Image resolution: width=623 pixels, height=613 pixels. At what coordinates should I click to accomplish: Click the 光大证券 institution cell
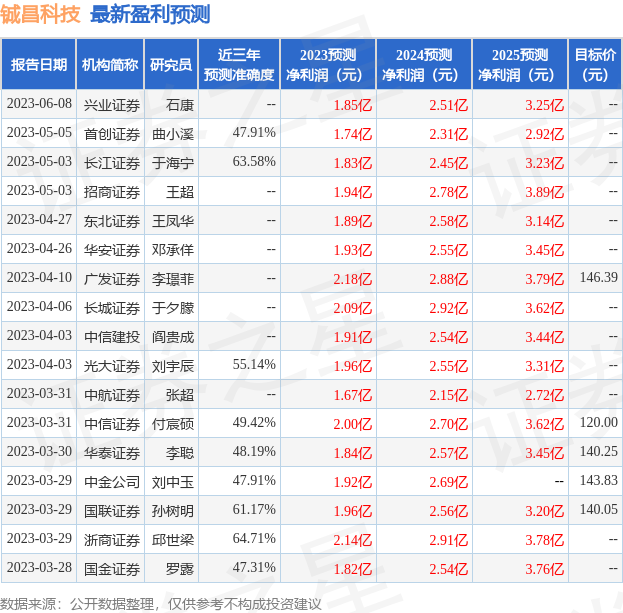tap(112, 366)
